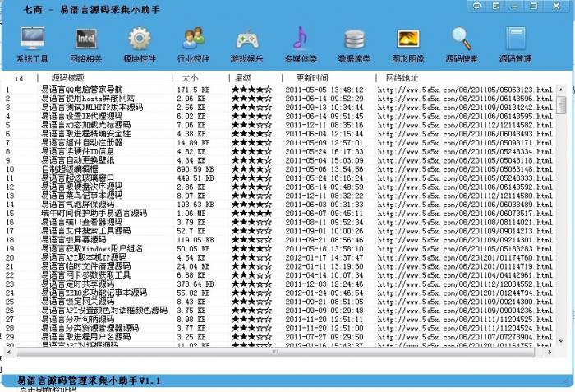Select row 易语言设置IE代理源码
This screenshot has width=575, height=392.
tap(279, 116)
